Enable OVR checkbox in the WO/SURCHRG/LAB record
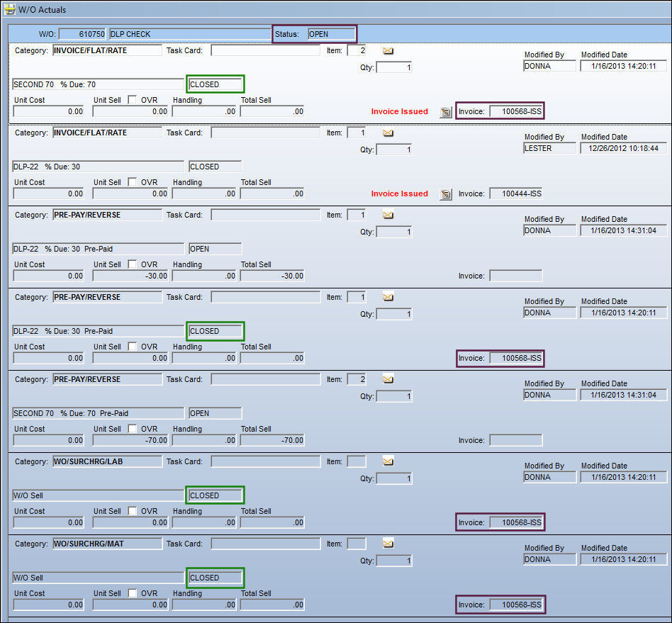The height and width of the screenshot is (623, 672). [x=133, y=511]
